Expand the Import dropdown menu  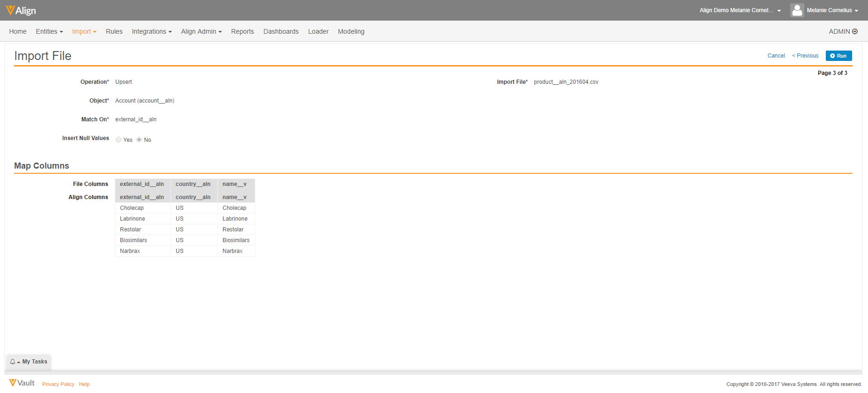(84, 31)
